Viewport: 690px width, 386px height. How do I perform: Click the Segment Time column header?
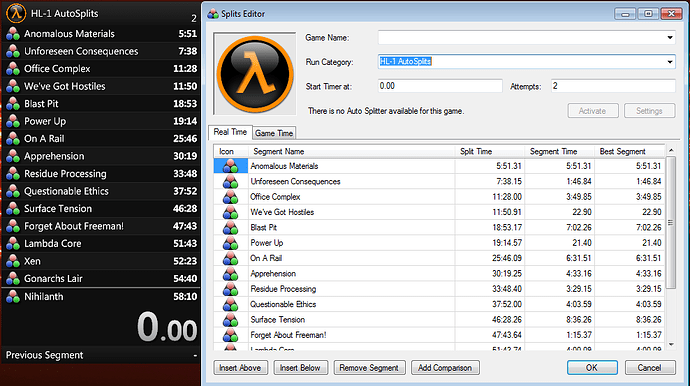click(559, 151)
